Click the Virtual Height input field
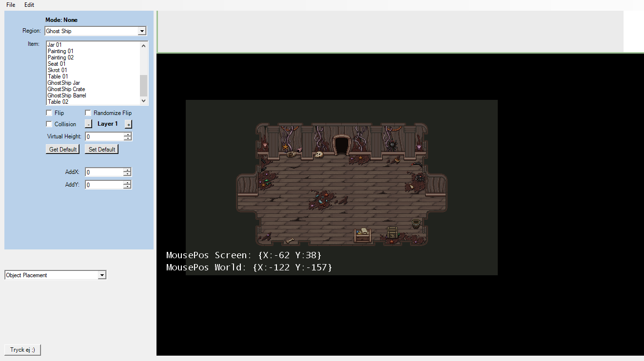This screenshot has width=644, height=361. point(104,137)
